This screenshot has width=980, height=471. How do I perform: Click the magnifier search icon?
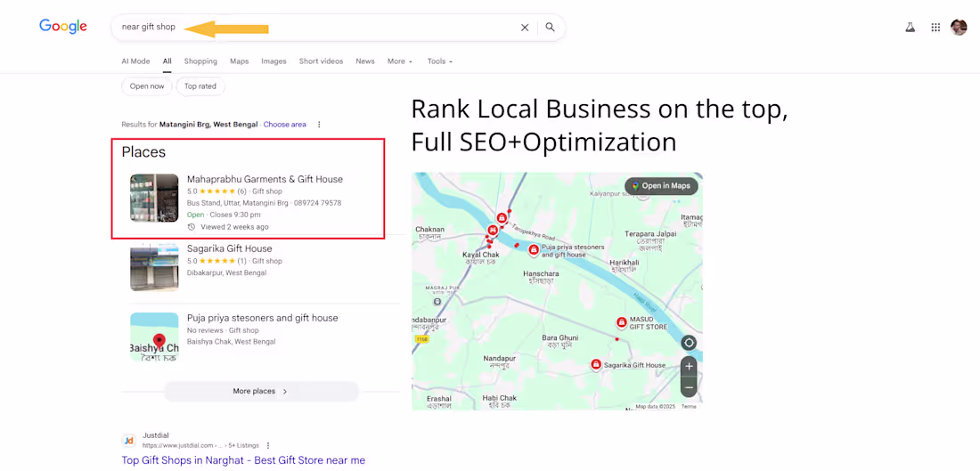point(550,28)
